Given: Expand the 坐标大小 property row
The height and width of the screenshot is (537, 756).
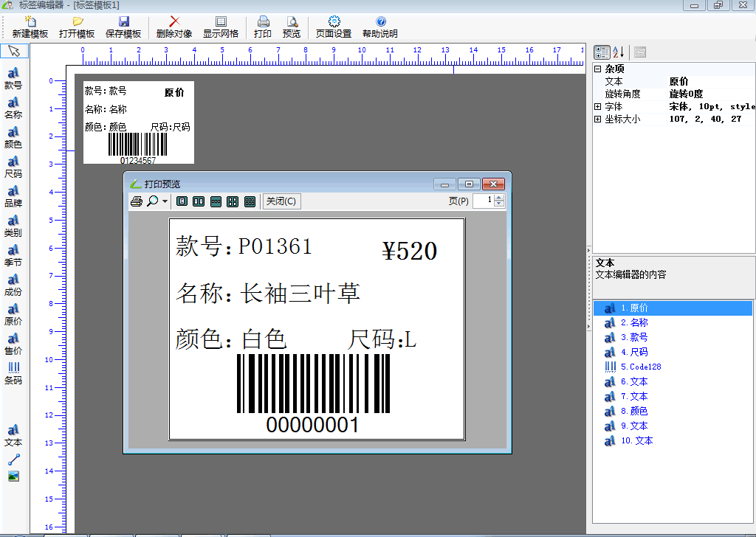Looking at the screenshot, I should point(597,119).
